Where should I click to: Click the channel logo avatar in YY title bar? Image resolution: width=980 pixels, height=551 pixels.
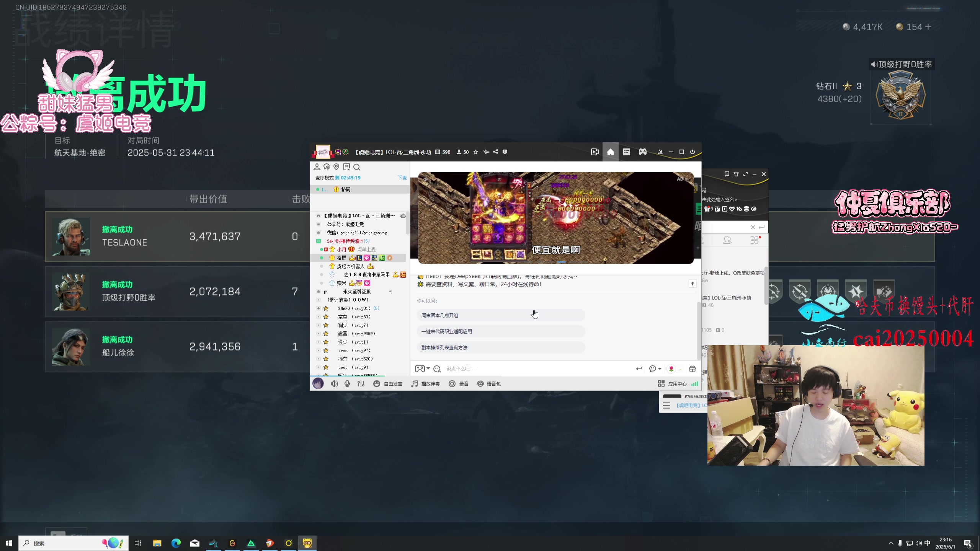coord(323,152)
